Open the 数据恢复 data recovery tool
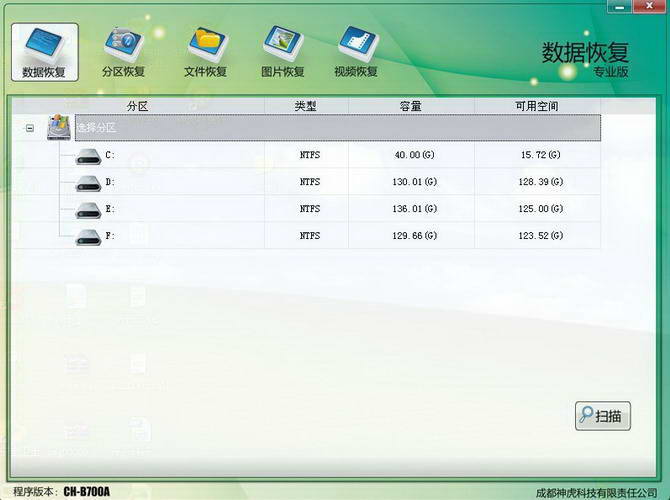The height and width of the screenshot is (500, 670). [44, 52]
